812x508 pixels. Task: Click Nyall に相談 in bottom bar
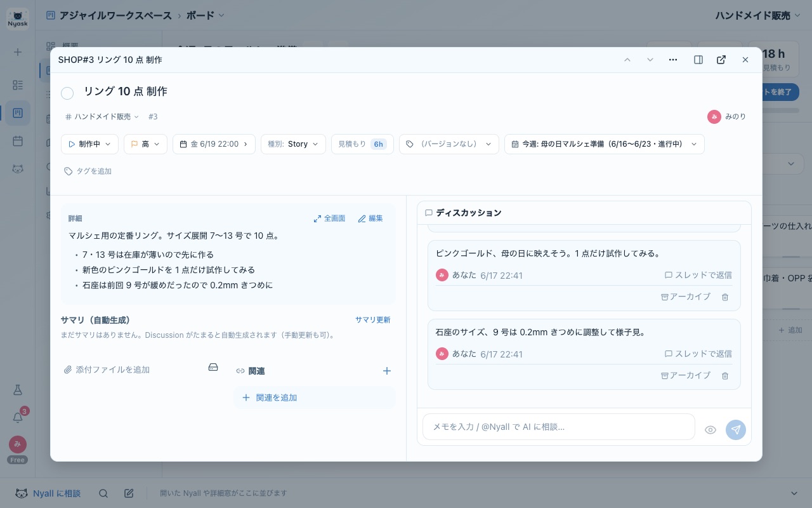[48, 493]
